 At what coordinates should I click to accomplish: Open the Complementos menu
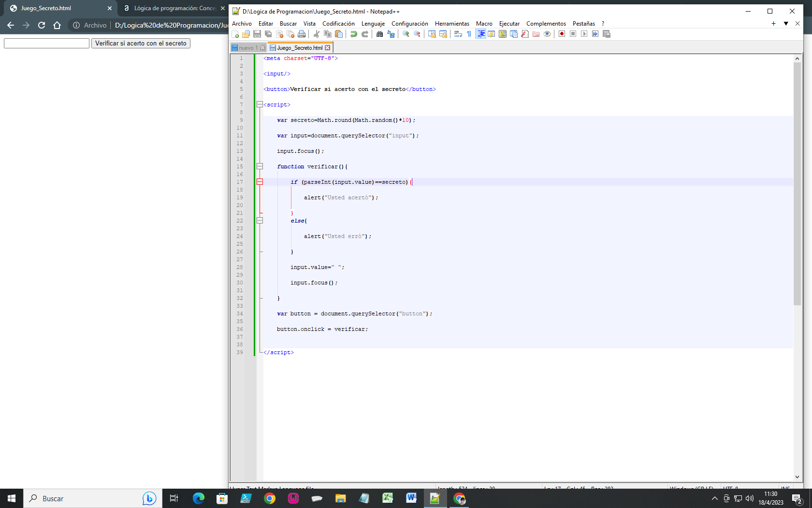click(546, 23)
